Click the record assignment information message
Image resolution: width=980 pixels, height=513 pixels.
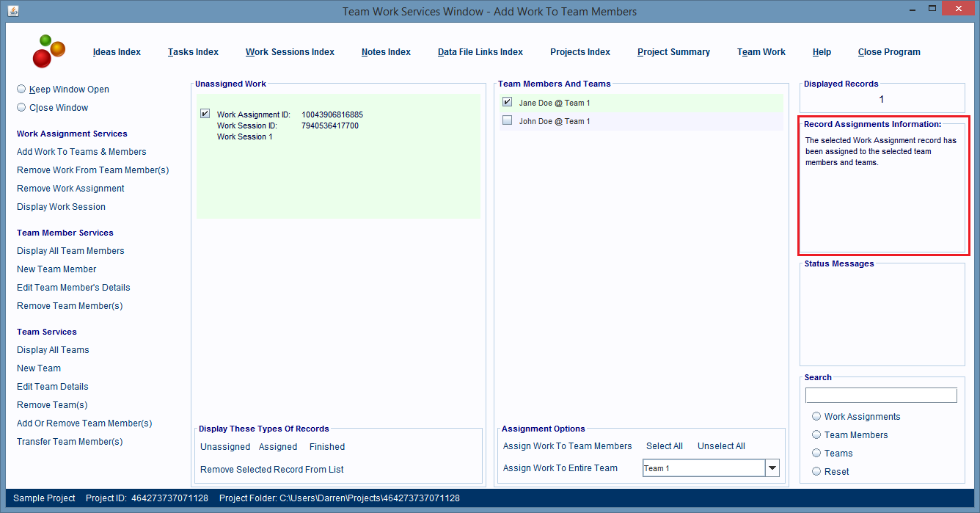coord(880,151)
